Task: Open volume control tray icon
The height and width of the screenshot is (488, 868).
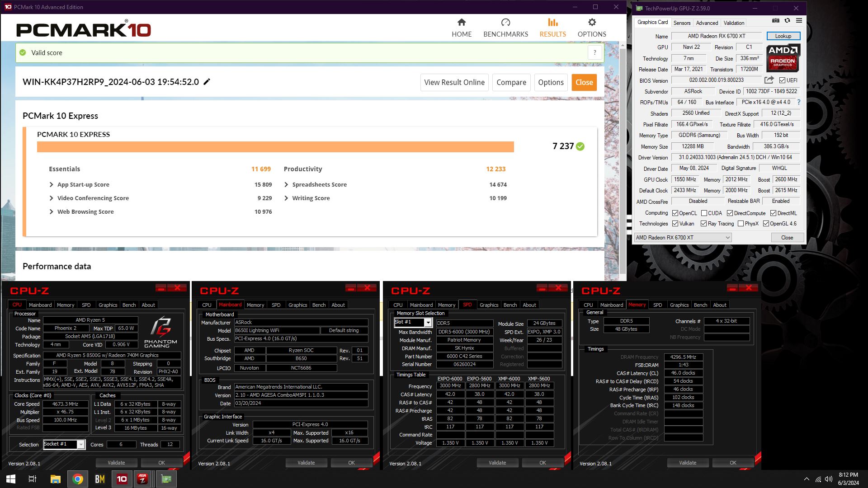Action: point(829,479)
